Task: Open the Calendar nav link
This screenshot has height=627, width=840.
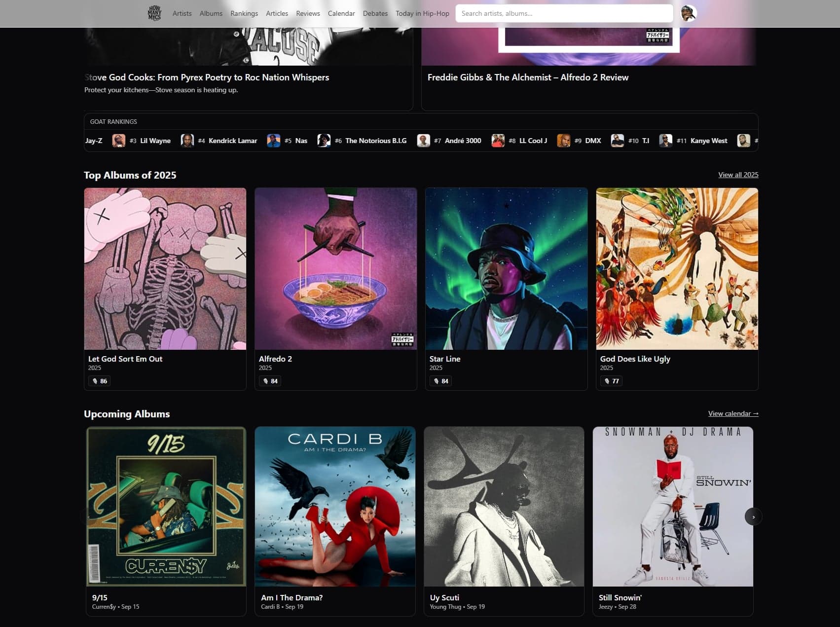Action: point(341,14)
